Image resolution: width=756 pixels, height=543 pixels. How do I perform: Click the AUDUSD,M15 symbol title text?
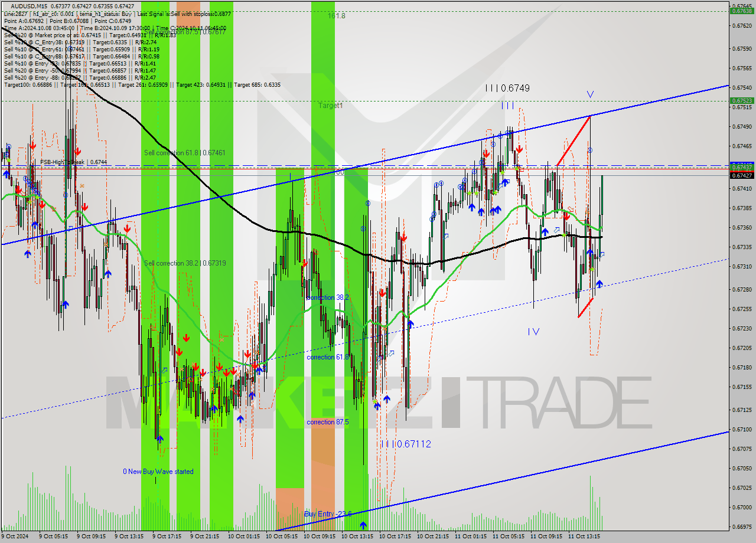click(30, 6)
